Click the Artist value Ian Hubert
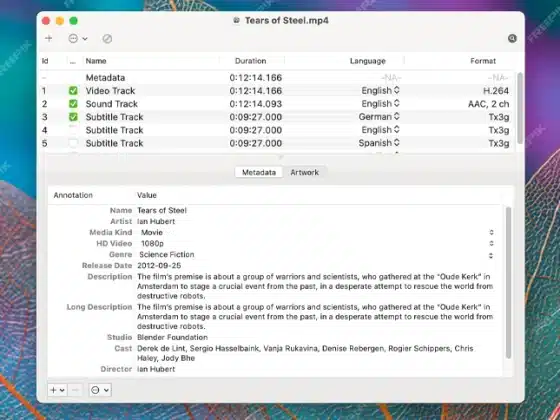This screenshot has height=420, width=560. click(x=156, y=221)
